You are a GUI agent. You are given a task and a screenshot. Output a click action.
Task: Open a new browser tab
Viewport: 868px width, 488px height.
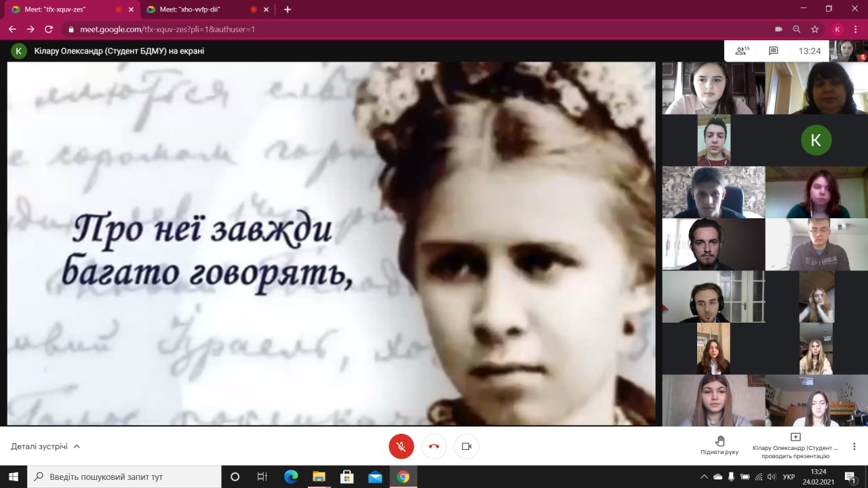288,9
